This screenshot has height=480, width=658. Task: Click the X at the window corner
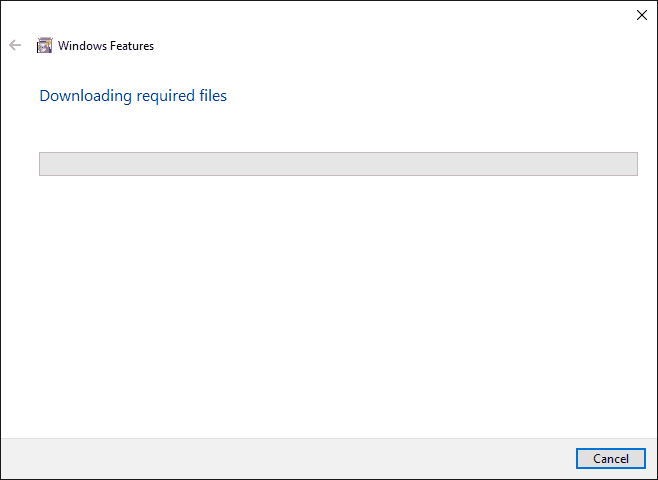coord(642,15)
